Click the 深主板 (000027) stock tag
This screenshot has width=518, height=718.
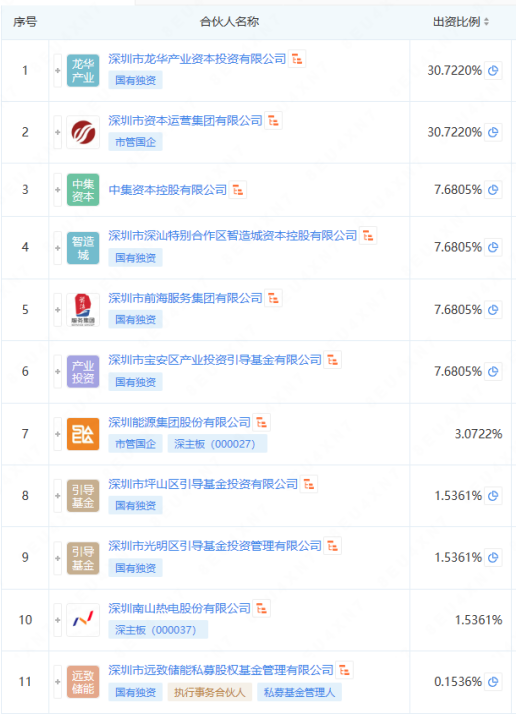pos(217,444)
